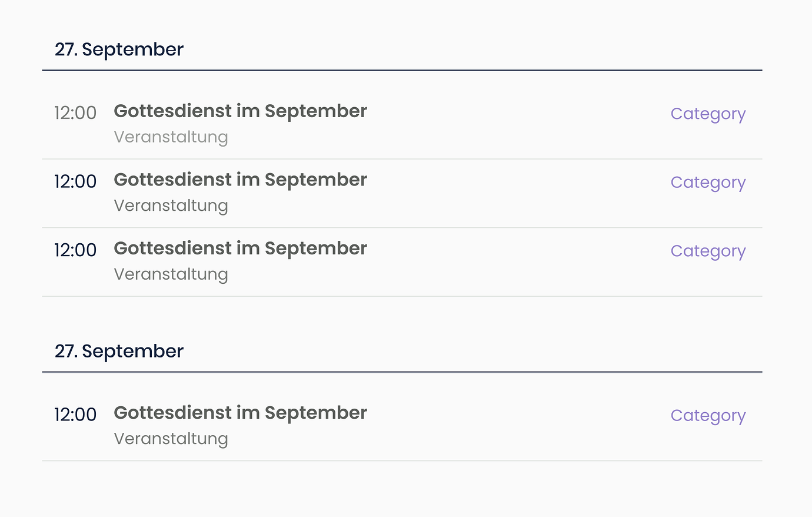Click the second 27. September date header
The height and width of the screenshot is (517, 812).
coord(119,351)
